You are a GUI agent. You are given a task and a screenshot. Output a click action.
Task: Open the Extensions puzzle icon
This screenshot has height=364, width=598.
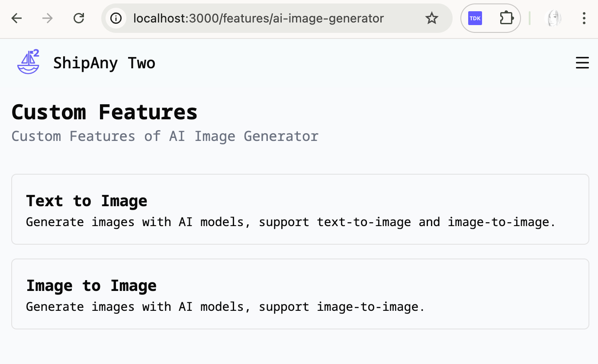coord(506,18)
